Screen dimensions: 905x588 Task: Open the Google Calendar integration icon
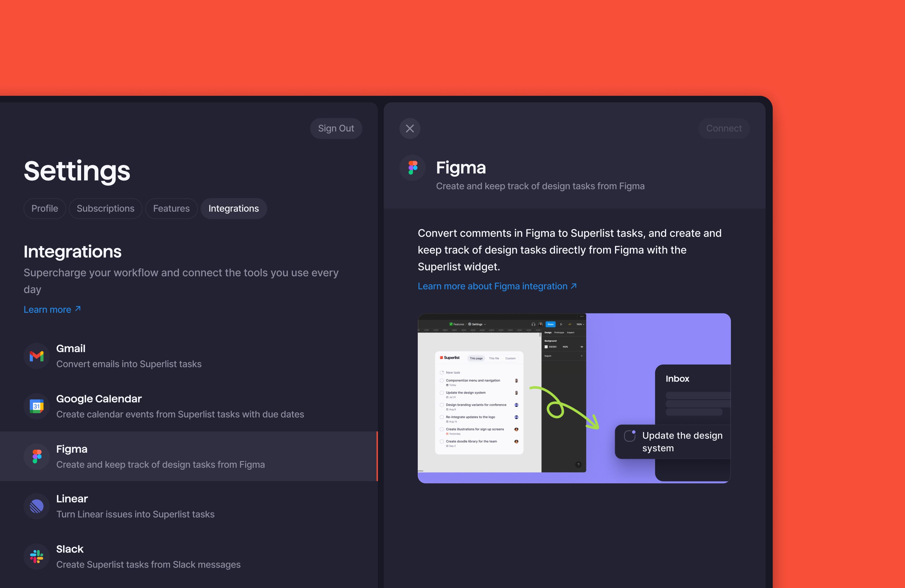(36, 406)
